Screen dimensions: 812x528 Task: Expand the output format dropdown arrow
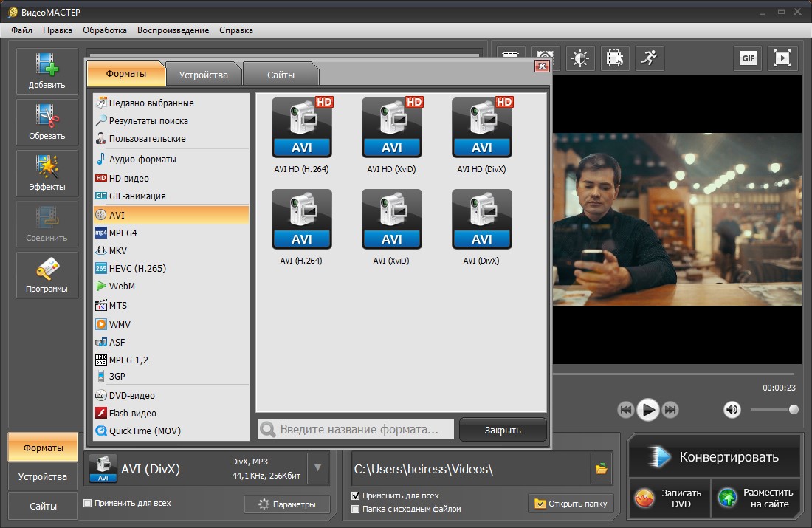(317, 468)
